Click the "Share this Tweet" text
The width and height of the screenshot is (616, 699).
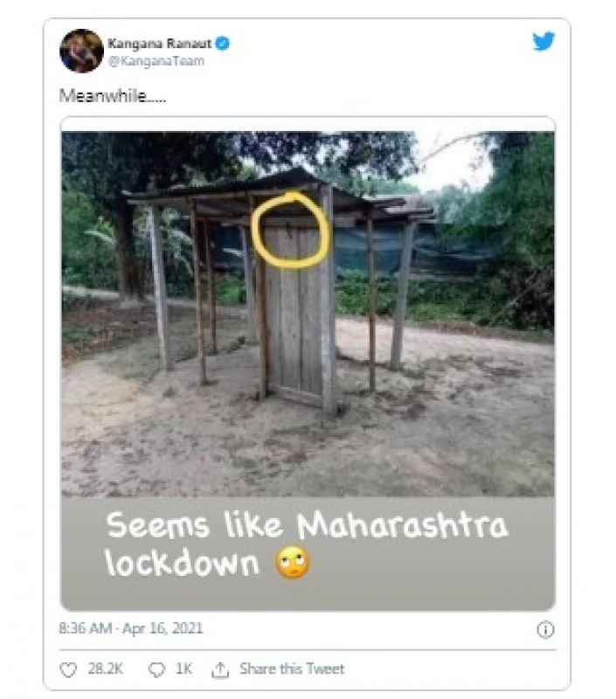(x=292, y=669)
